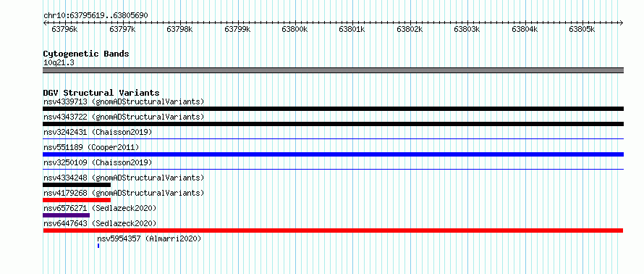The height and width of the screenshot is (274, 644).
Task: Click the 63801k ruler tick label
Action: [x=352, y=29]
